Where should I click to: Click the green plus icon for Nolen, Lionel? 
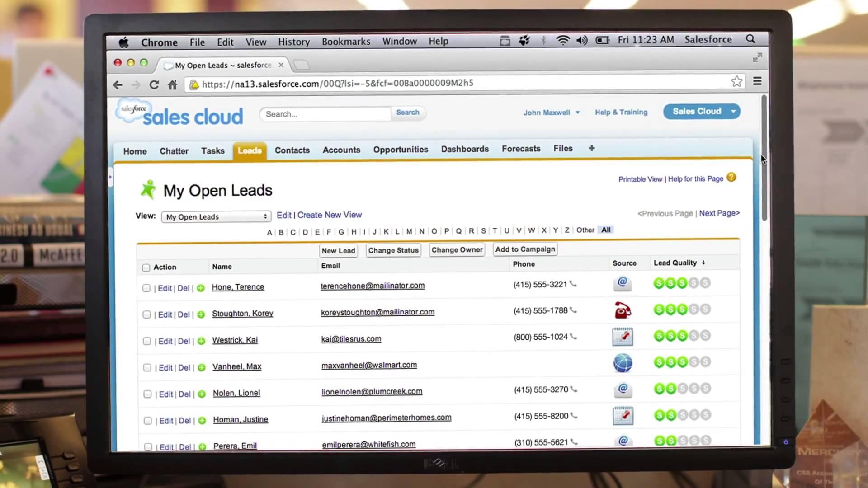202,394
